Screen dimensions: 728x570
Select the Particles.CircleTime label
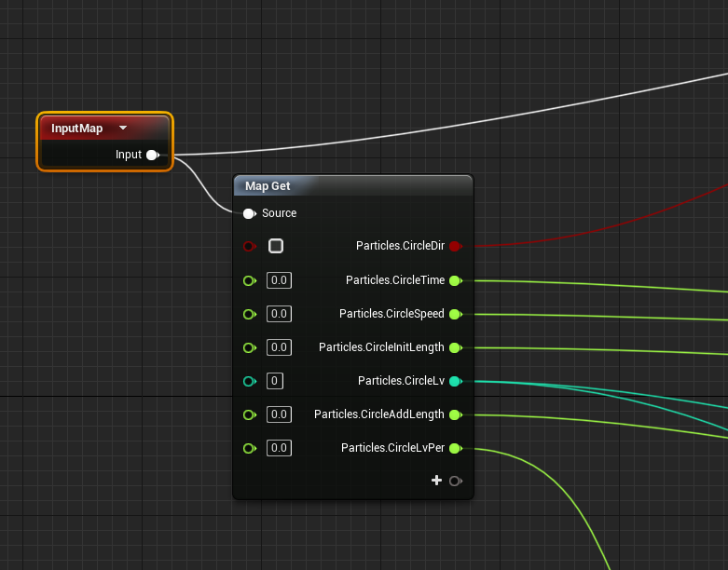pos(395,280)
